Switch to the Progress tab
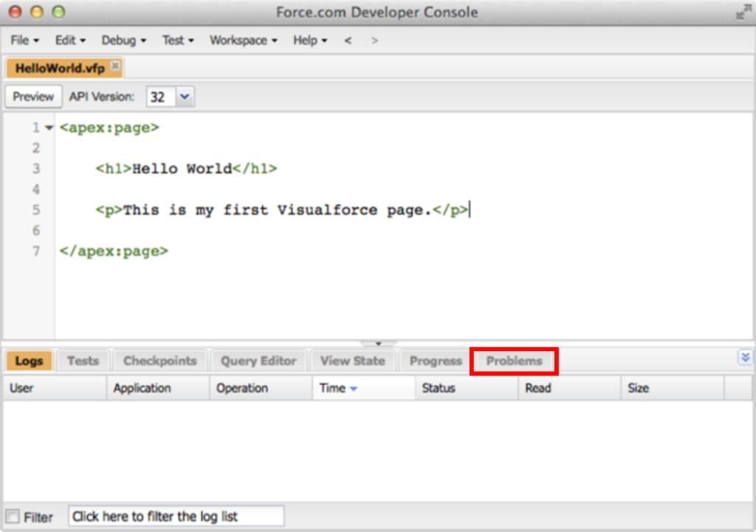756x532 pixels. [436, 361]
